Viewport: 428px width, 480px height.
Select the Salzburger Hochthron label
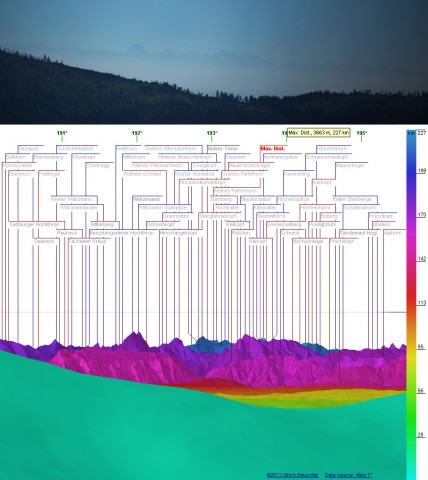click(34, 224)
